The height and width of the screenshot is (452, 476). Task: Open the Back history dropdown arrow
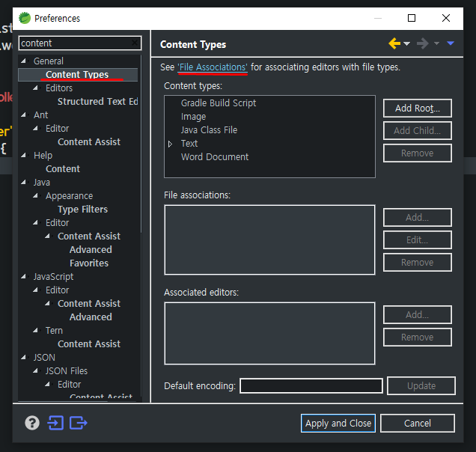pyautogui.click(x=407, y=43)
